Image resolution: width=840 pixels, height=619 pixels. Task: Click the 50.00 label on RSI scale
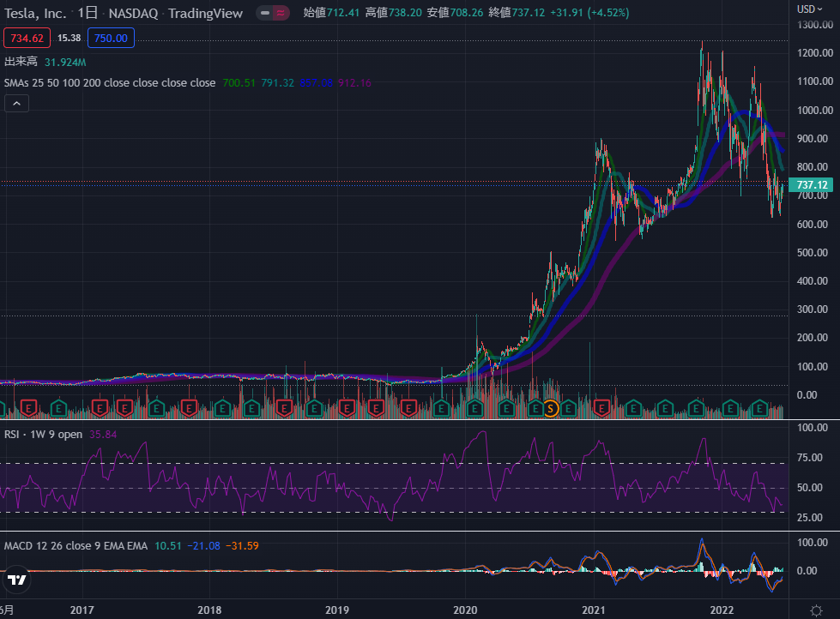(x=810, y=488)
